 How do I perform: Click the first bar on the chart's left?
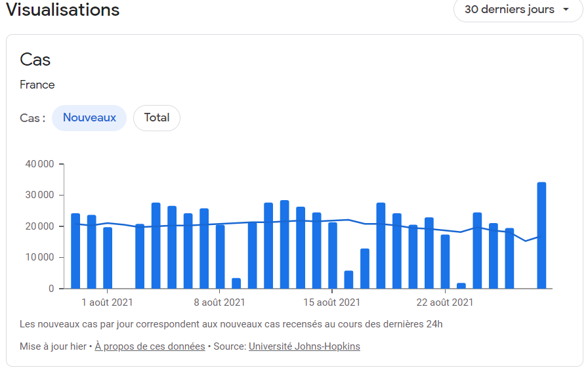tap(75, 251)
